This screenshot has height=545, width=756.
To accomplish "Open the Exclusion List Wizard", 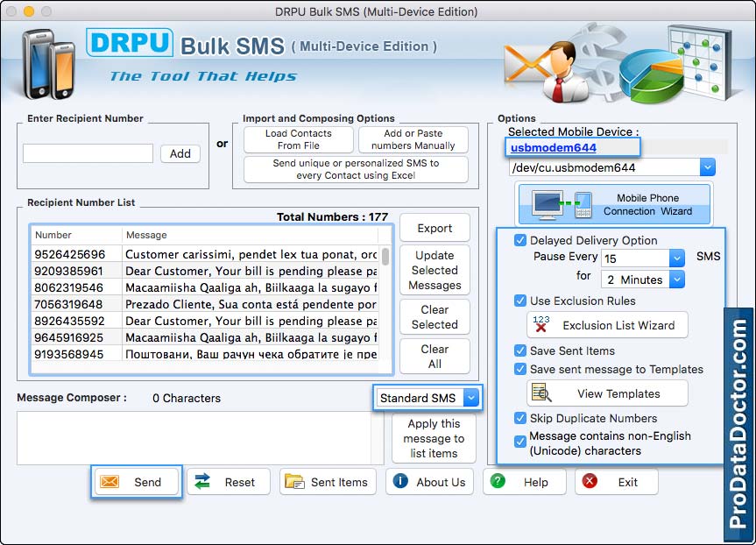I will coord(607,325).
